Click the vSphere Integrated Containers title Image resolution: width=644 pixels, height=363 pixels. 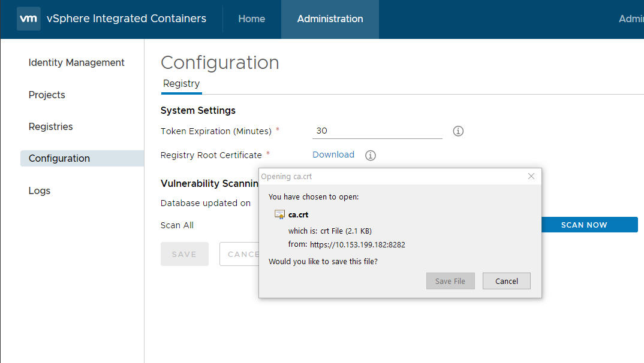(x=127, y=19)
